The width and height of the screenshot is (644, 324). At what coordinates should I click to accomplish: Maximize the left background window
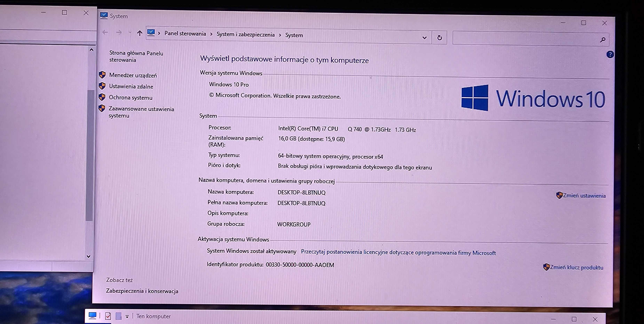tap(65, 13)
